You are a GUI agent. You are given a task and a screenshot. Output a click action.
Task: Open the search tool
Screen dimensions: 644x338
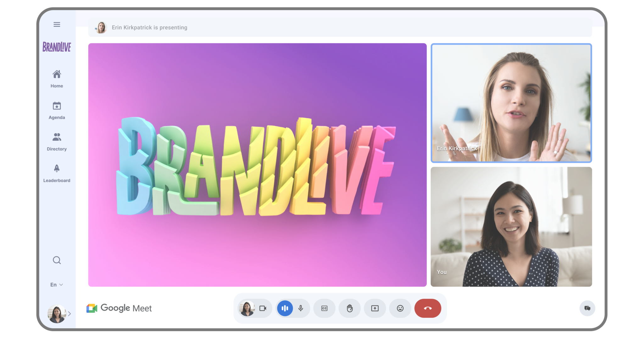[x=57, y=260]
